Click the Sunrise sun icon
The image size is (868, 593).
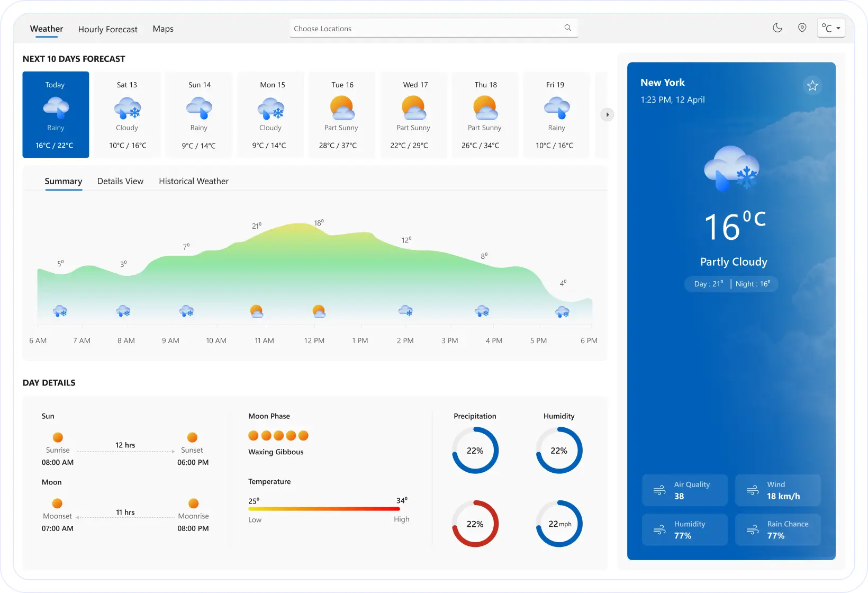(58, 437)
